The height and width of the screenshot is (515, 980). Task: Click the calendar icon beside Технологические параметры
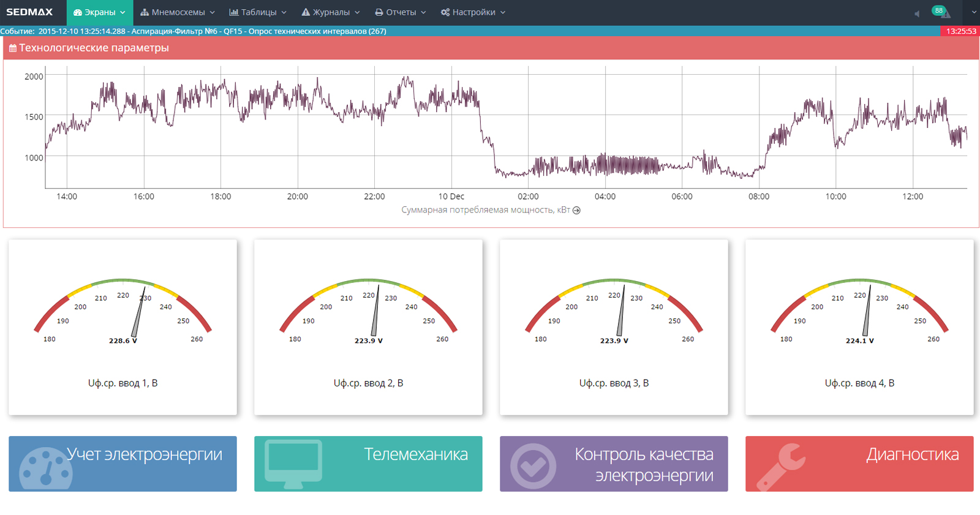tap(12, 48)
